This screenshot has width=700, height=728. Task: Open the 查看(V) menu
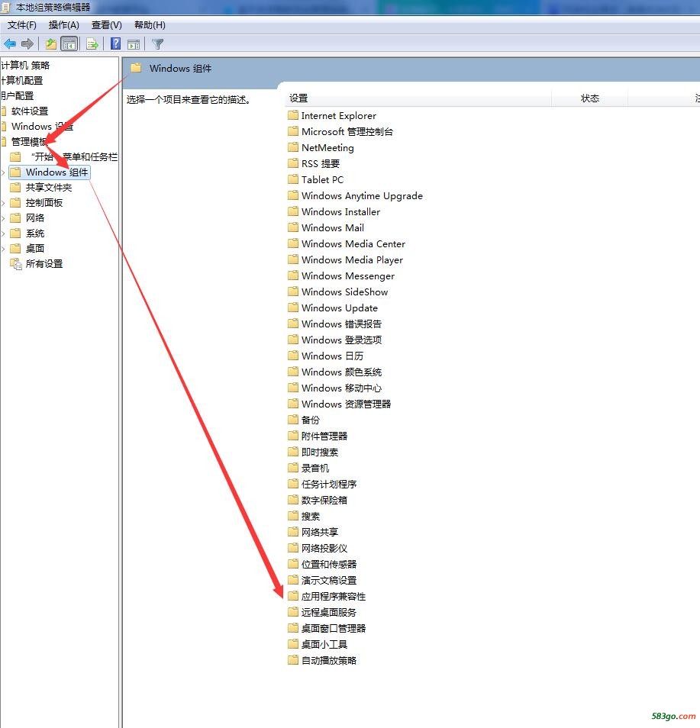click(106, 25)
